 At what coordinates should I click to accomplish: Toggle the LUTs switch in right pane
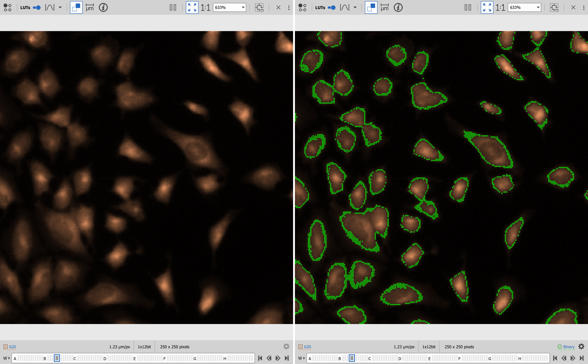[332, 7]
